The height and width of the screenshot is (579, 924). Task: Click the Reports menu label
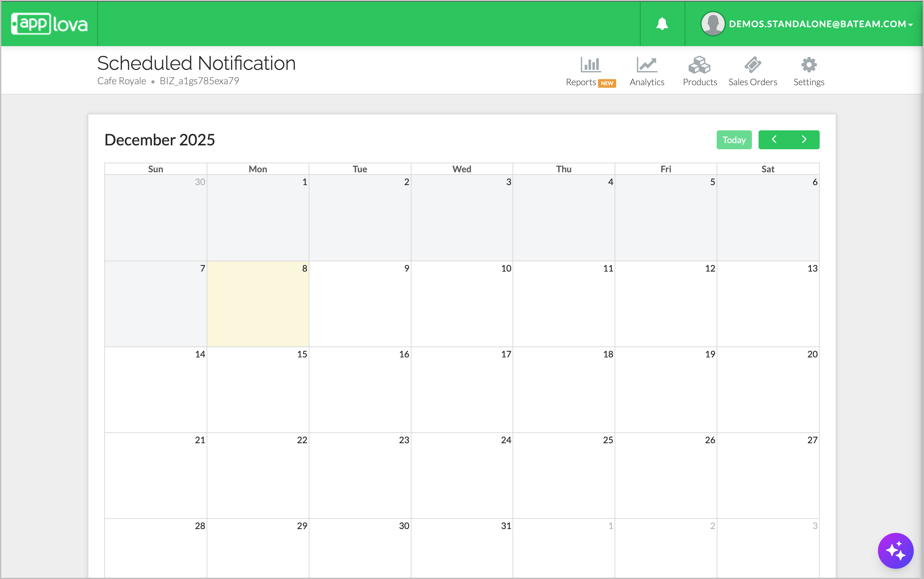click(x=580, y=82)
